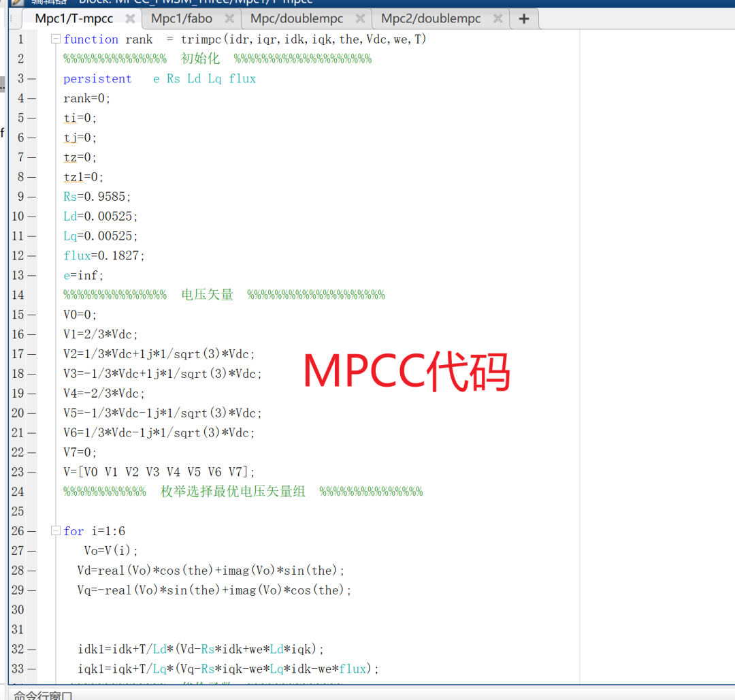Add a new editor tab with plus button
The image size is (735, 700).
tap(524, 19)
